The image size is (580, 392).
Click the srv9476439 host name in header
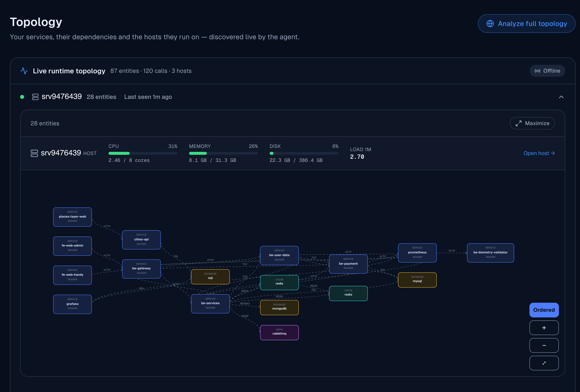point(62,96)
